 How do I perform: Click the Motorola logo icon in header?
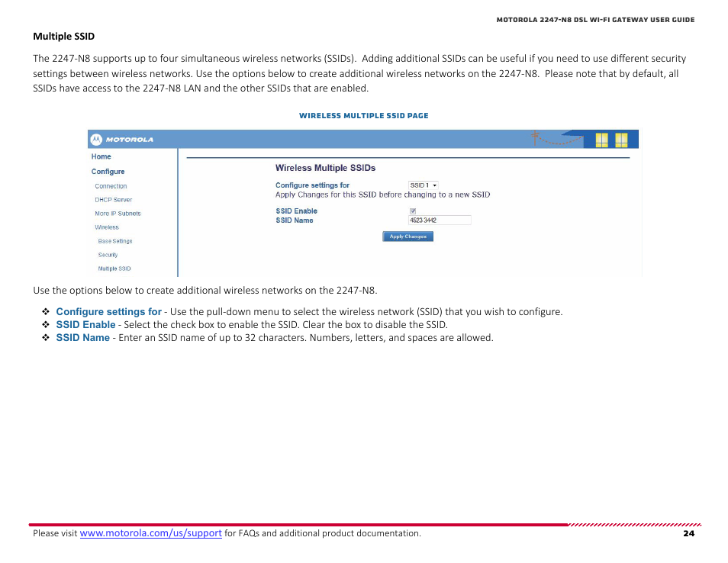[x=96, y=140]
